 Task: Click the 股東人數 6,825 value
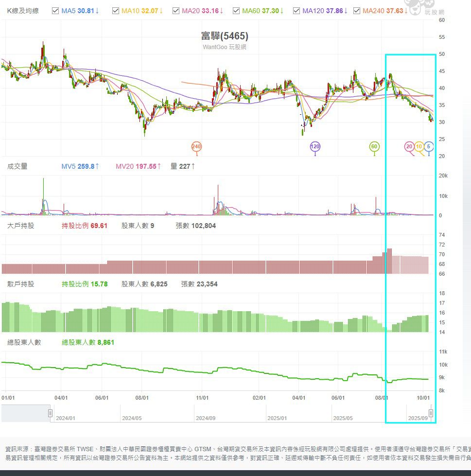(144, 284)
